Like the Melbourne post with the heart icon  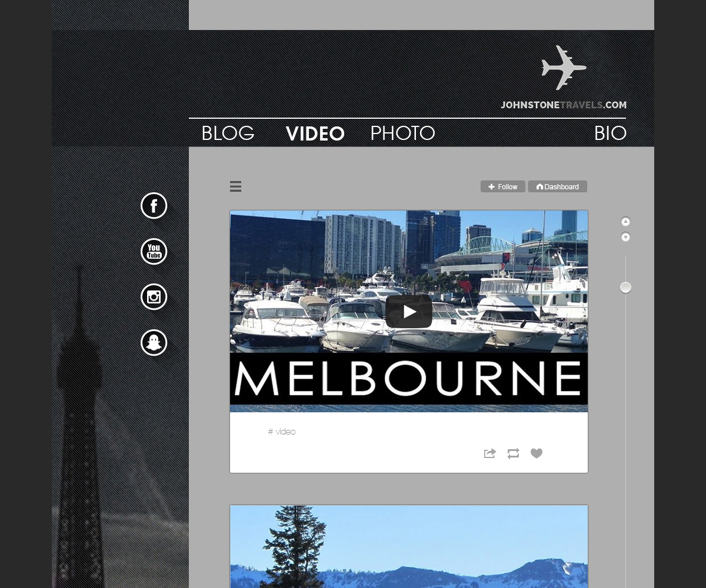pyautogui.click(x=537, y=453)
